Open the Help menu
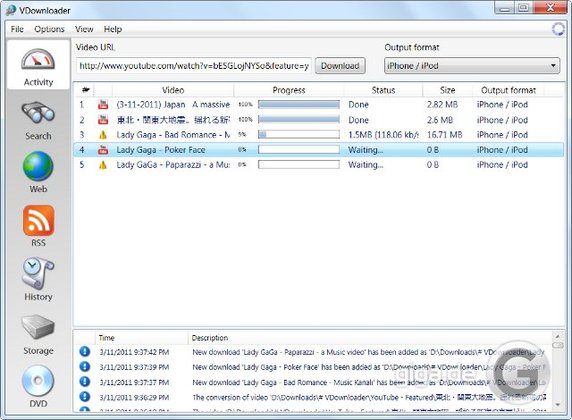572x420 pixels. point(113,29)
